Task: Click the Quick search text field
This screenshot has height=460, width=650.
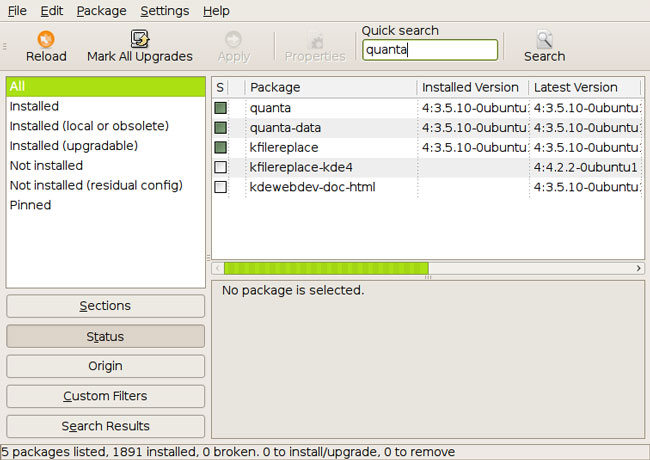Action: point(430,50)
